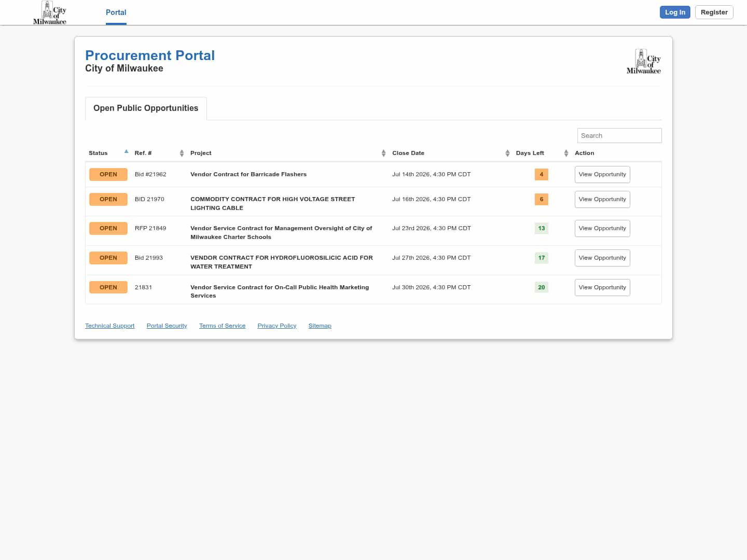Click the City of Milwaukee logo beside Procurement Portal heading
The height and width of the screenshot is (560, 747).
click(644, 62)
